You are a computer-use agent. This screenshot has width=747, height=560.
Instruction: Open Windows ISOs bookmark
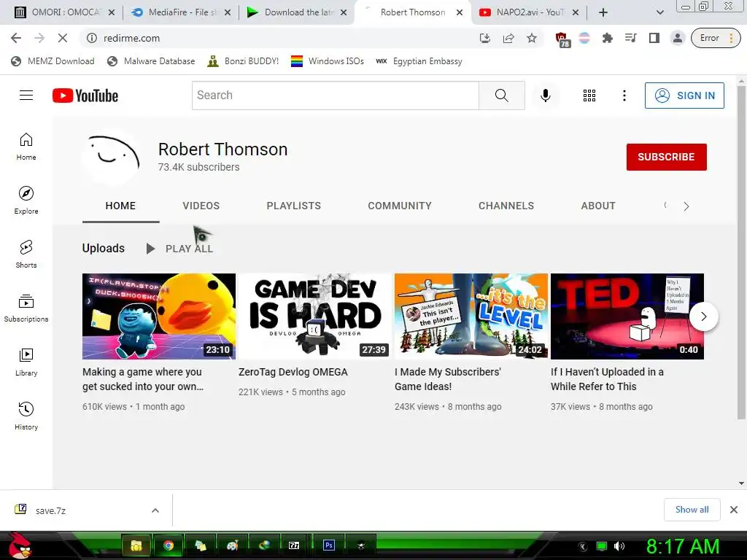(x=328, y=61)
